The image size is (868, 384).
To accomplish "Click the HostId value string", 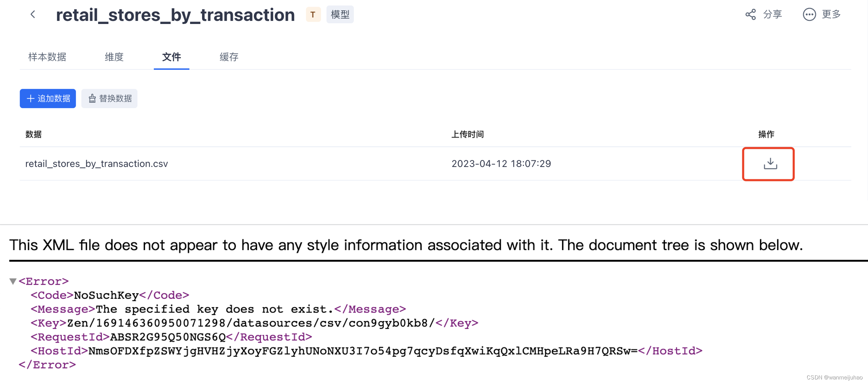I will (x=363, y=351).
